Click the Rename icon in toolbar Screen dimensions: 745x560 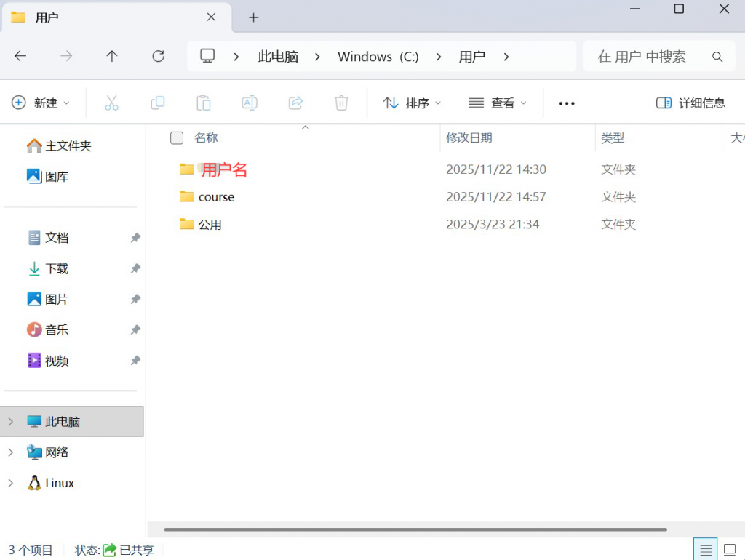(250, 103)
